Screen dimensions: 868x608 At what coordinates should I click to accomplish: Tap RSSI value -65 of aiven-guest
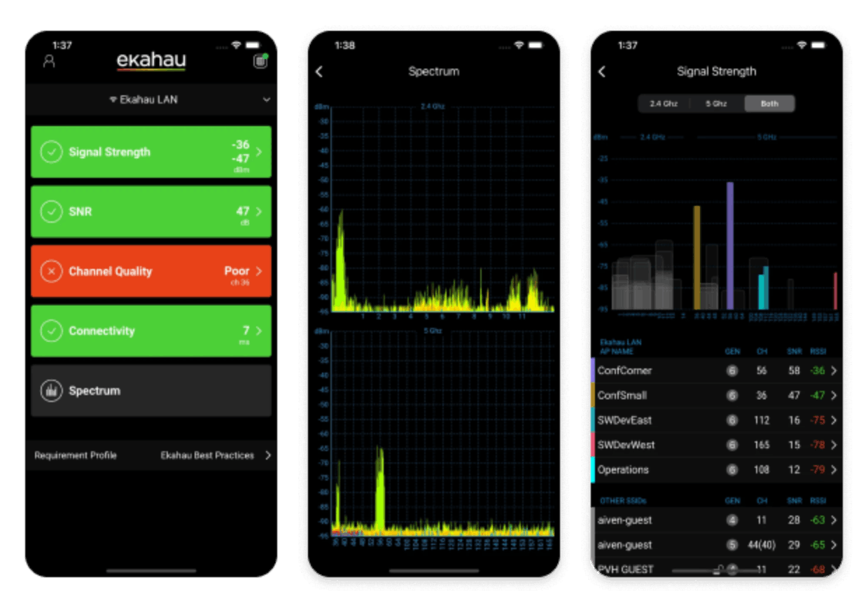[x=818, y=545]
